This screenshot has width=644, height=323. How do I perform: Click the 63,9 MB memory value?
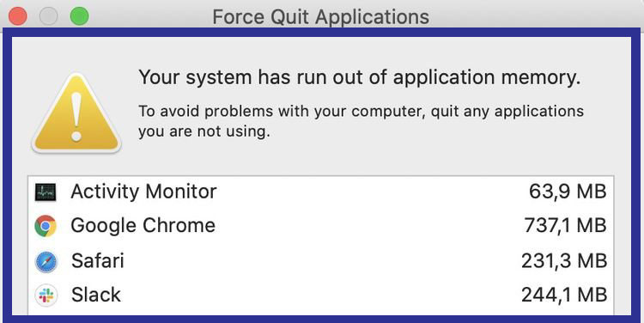pyautogui.click(x=568, y=192)
